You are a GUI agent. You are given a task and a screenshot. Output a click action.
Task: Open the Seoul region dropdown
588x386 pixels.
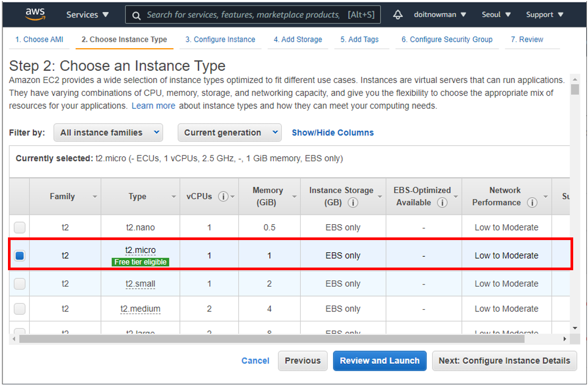[x=496, y=15]
